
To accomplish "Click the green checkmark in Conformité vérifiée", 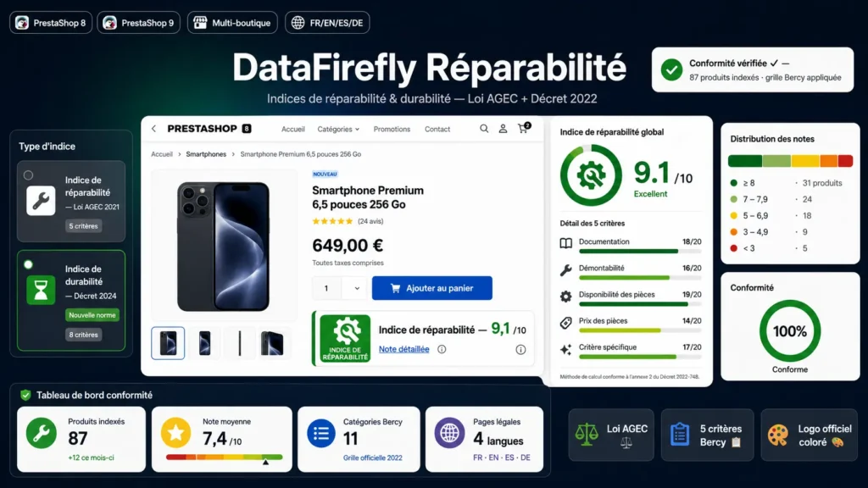I will click(x=671, y=70).
